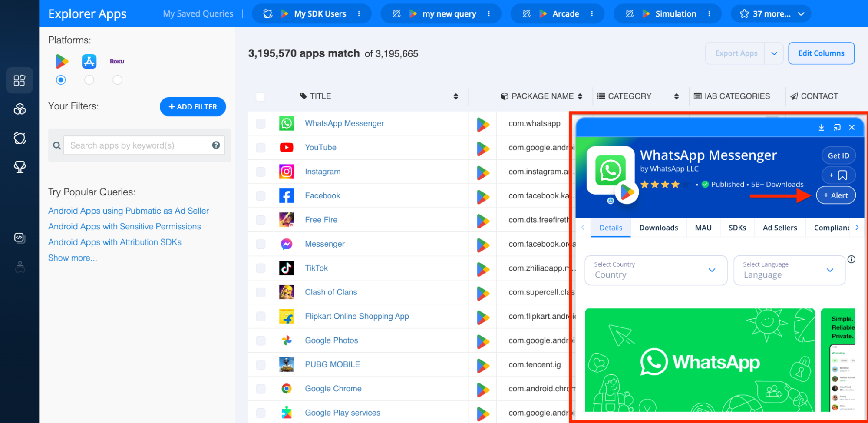Open Android Apps with Sensitive Permissions query
The image size is (868, 423).
[x=125, y=227]
